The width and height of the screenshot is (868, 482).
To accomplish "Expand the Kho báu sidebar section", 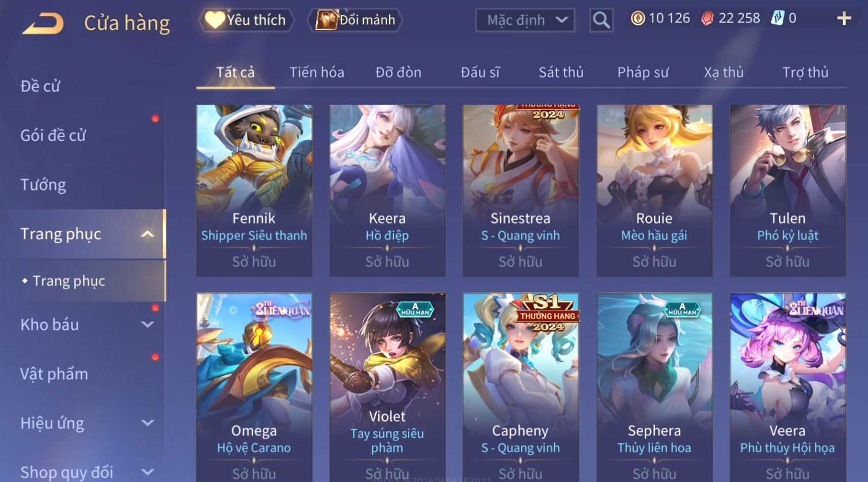I will pos(147,324).
